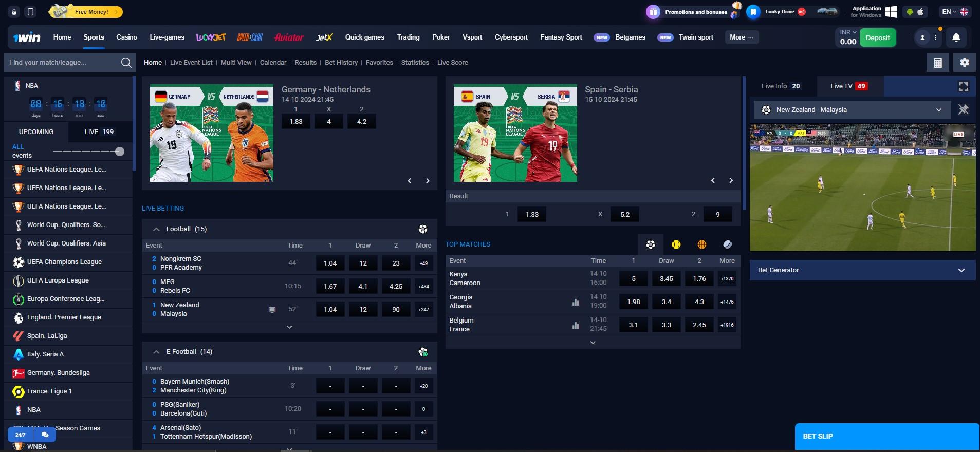Show more Top Matches chevron
Image resolution: width=980 pixels, height=452 pixels.
click(x=593, y=342)
